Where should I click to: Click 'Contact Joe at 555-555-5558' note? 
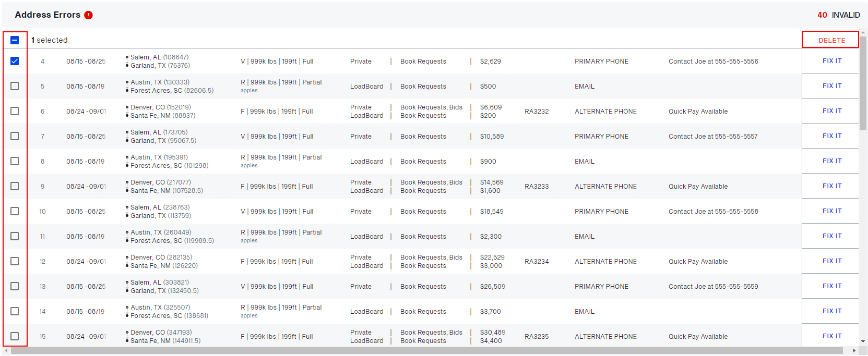click(x=713, y=212)
